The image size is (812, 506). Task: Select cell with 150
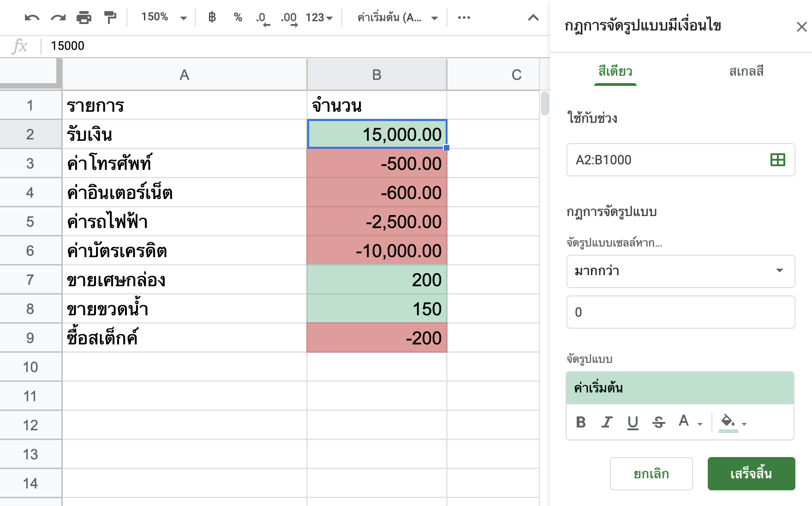[x=376, y=309]
